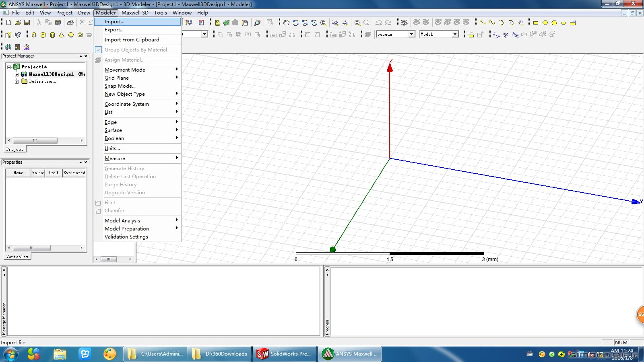
Task: Expand the Project1 tree node
Action: pyautogui.click(x=9, y=67)
